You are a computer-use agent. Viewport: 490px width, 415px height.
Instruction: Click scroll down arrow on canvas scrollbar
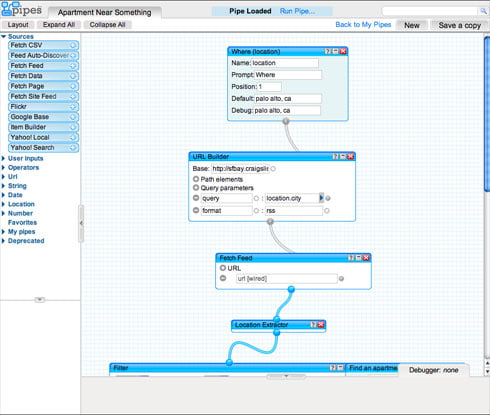point(487,371)
